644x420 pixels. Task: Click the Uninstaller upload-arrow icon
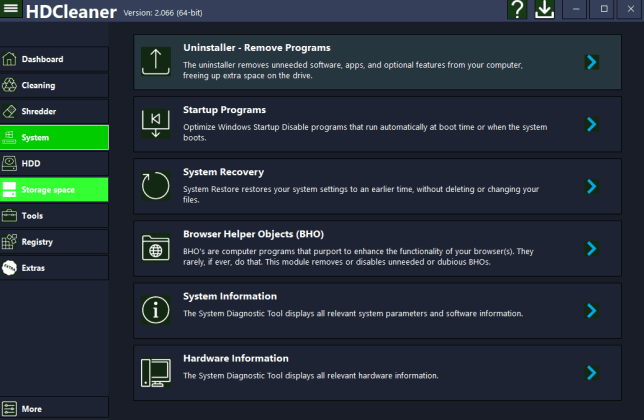156,62
